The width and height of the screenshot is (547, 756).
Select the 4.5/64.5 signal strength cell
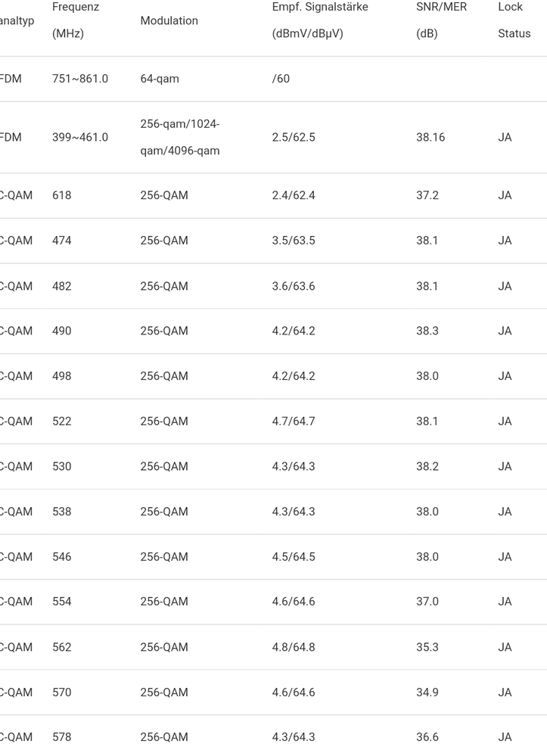point(294,557)
